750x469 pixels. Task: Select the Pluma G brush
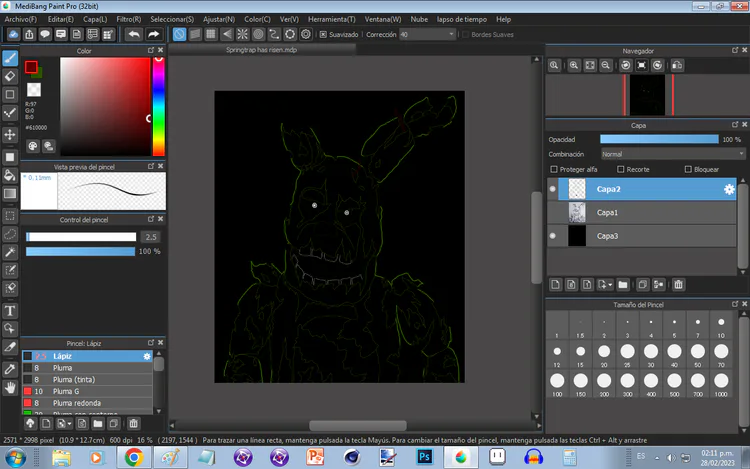point(65,391)
